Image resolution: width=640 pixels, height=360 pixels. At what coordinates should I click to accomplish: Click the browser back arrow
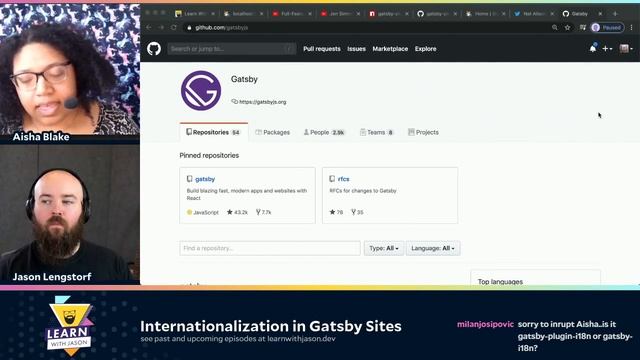pyautogui.click(x=149, y=27)
